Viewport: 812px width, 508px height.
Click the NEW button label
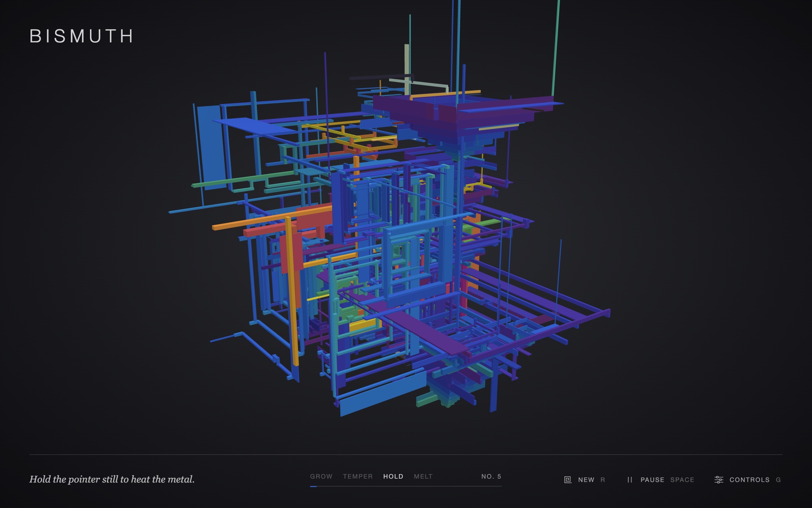click(586, 480)
